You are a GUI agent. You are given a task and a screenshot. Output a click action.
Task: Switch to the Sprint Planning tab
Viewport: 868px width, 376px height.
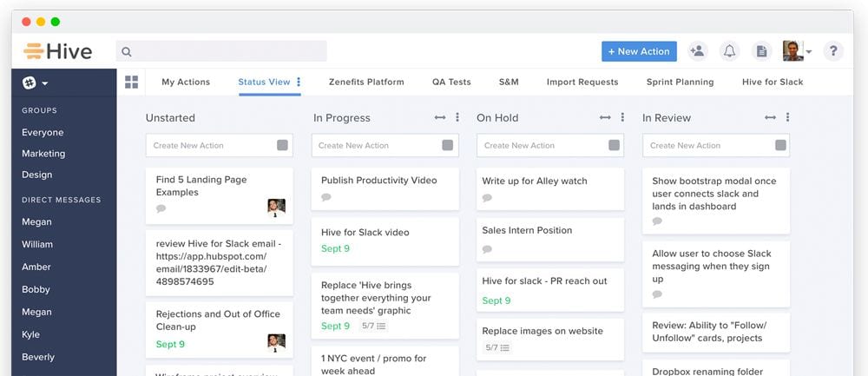pos(680,82)
